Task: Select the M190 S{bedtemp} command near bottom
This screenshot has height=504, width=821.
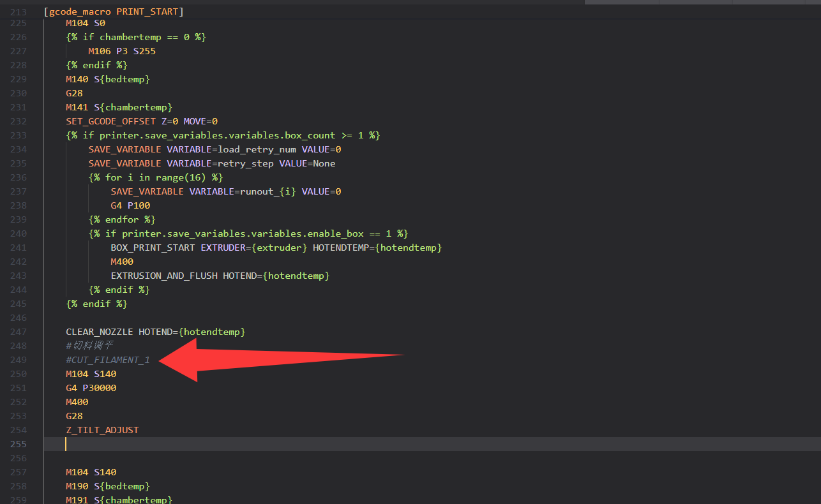Action: [107, 485]
